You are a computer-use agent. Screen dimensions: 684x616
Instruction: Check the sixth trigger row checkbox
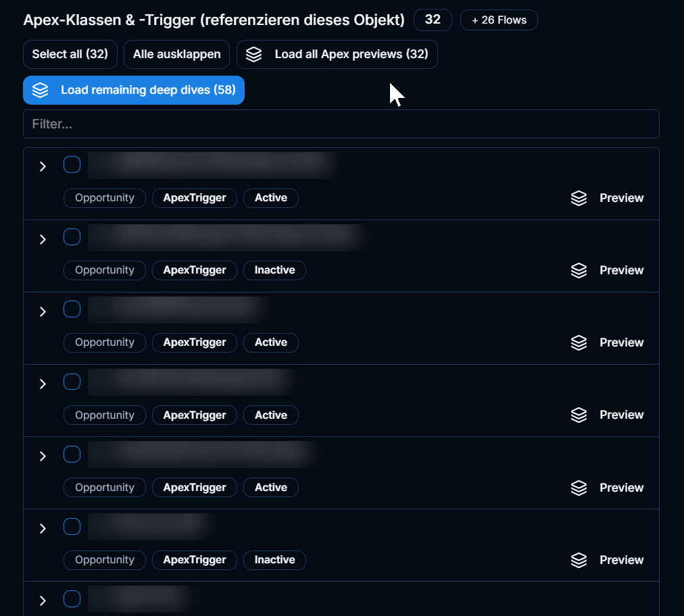[x=72, y=527]
